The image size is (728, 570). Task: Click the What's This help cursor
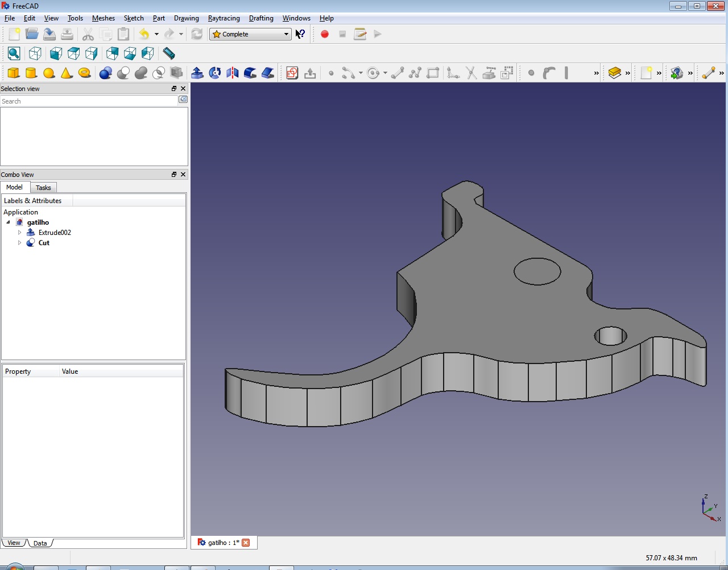[300, 34]
